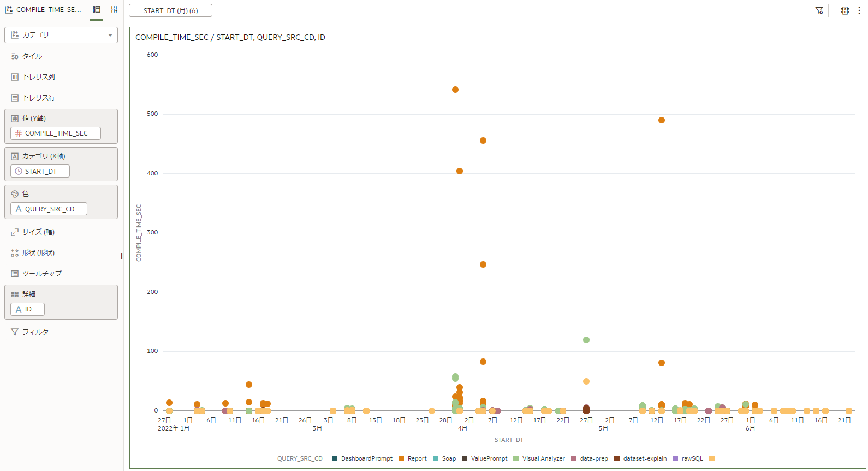Click the Soap legend swatch
This screenshot has width=868, height=471.
(x=436, y=458)
